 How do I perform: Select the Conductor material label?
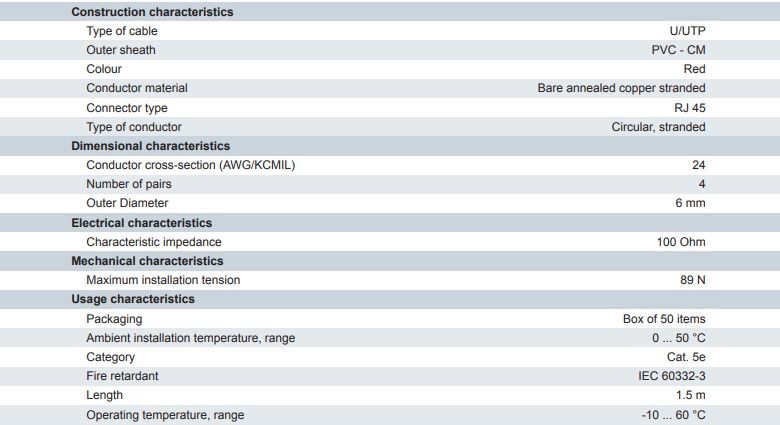tap(137, 88)
